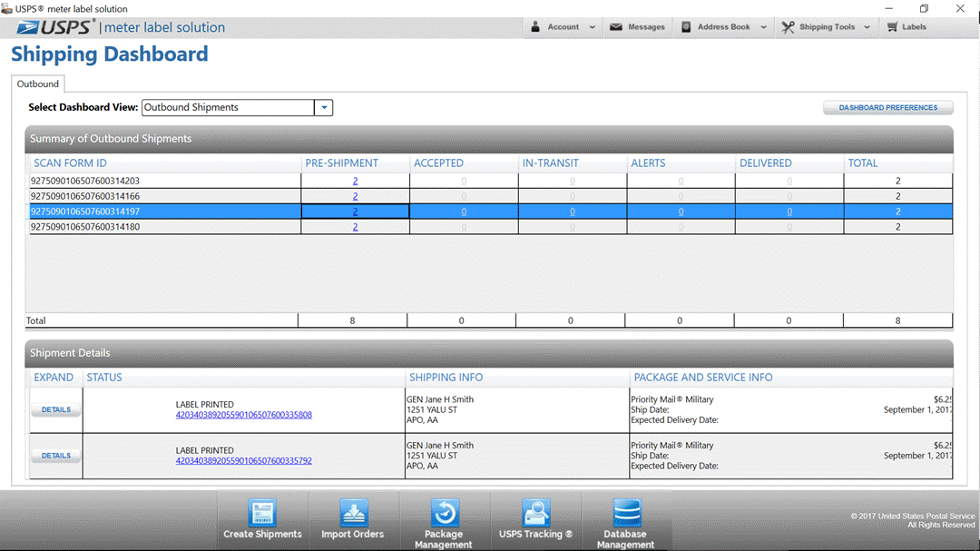Click Delivered count for scan form 314197
980x551 pixels.
tap(789, 212)
